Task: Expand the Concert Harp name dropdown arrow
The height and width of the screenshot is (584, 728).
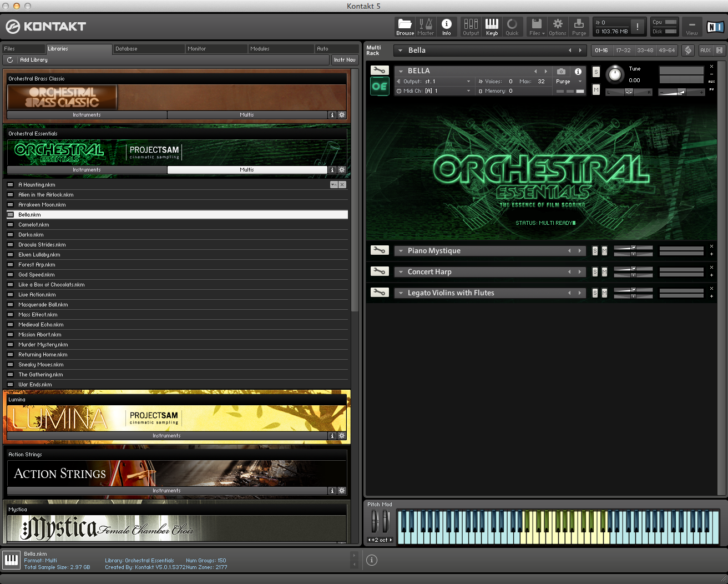Action: pos(401,272)
